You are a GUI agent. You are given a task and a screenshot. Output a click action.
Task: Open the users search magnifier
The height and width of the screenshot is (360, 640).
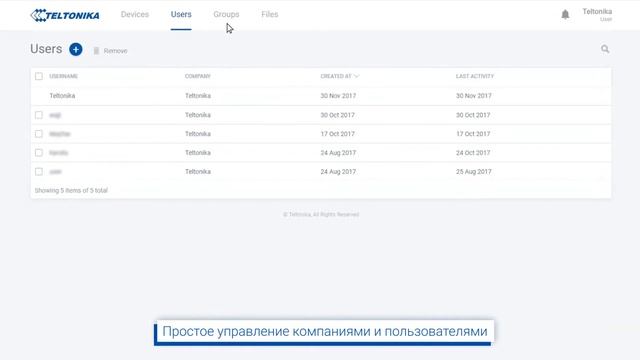(x=605, y=49)
